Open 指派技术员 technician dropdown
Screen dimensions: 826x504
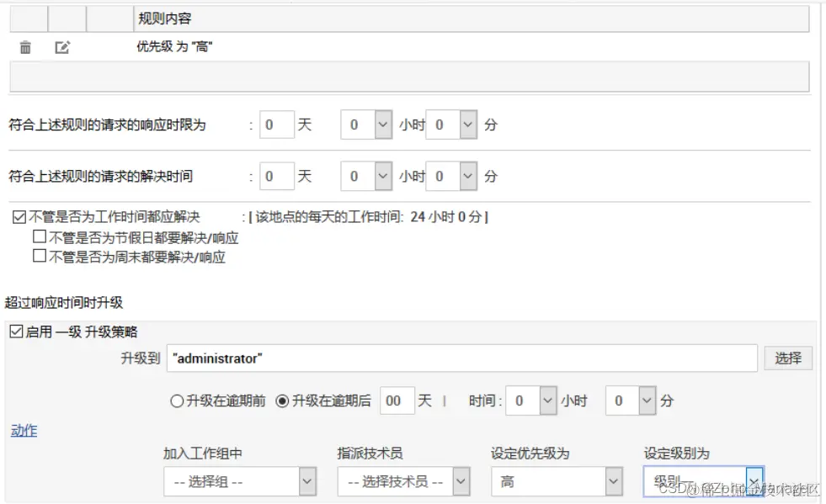pyautogui.click(x=403, y=481)
